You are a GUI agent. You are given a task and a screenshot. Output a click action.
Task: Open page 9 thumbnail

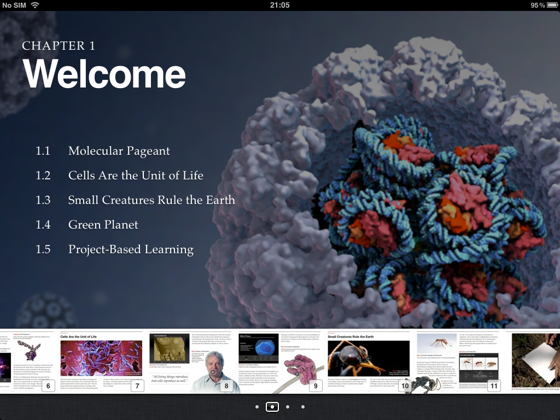pyautogui.click(x=280, y=361)
